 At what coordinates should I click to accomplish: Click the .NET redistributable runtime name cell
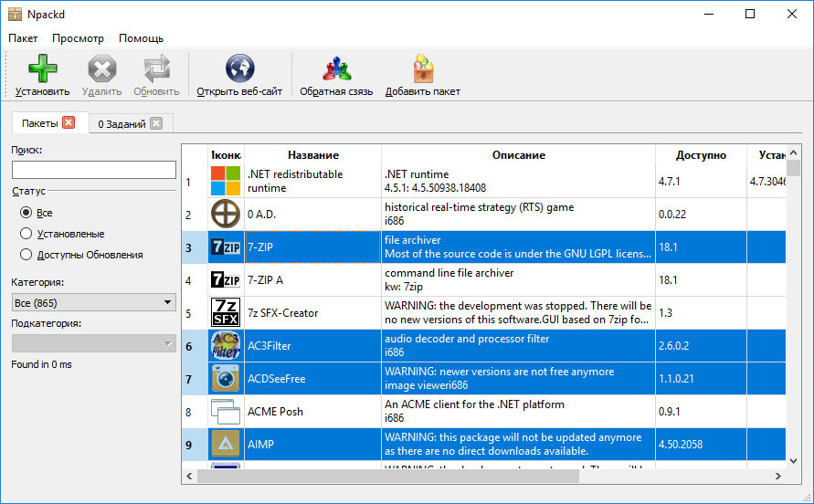coord(312,181)
